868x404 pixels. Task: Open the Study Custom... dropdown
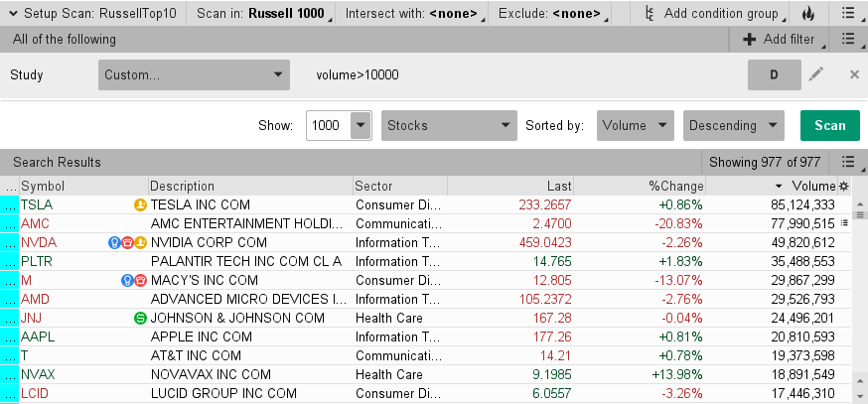click(x=194, y=74)
